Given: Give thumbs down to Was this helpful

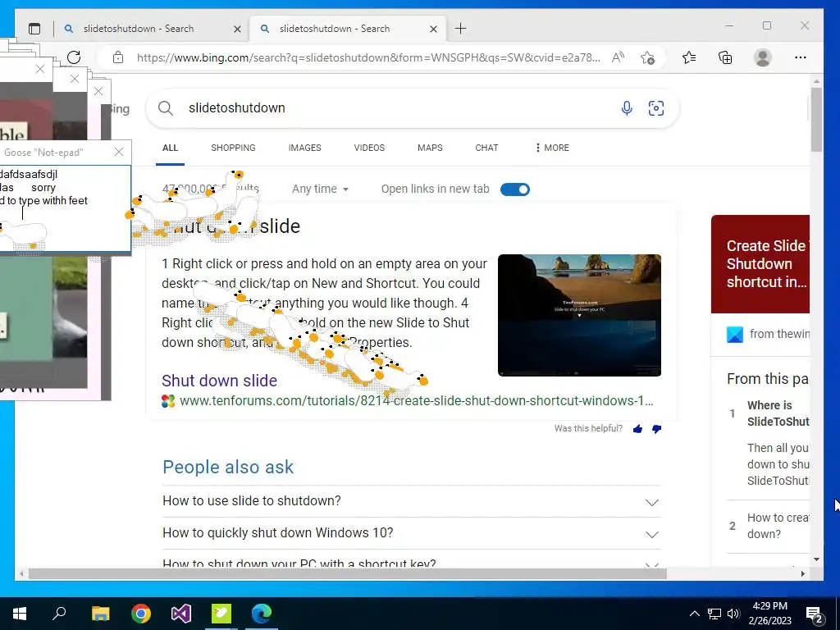Looking at the screenshot, I should [656, 428].
